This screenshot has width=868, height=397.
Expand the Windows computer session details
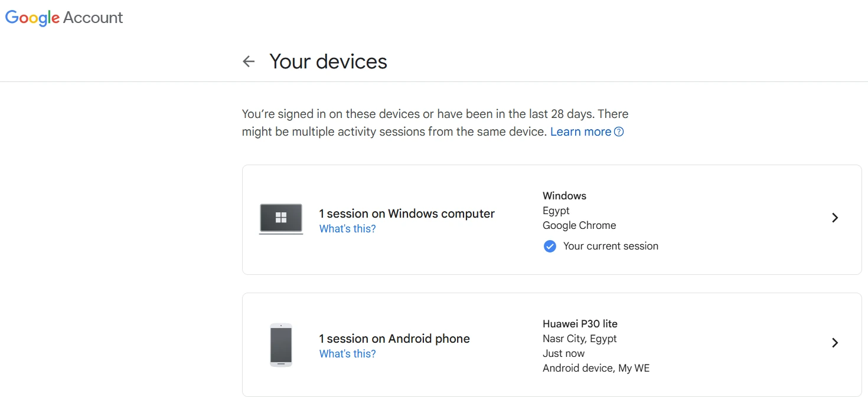click(x=835, y=218)
